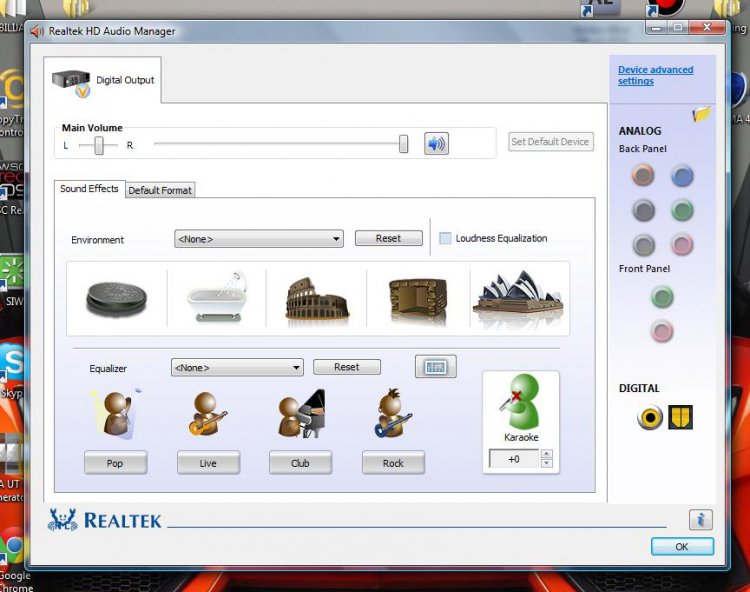
Task: Switch to the Default Format tab
Action: click(x=160, y=190)
